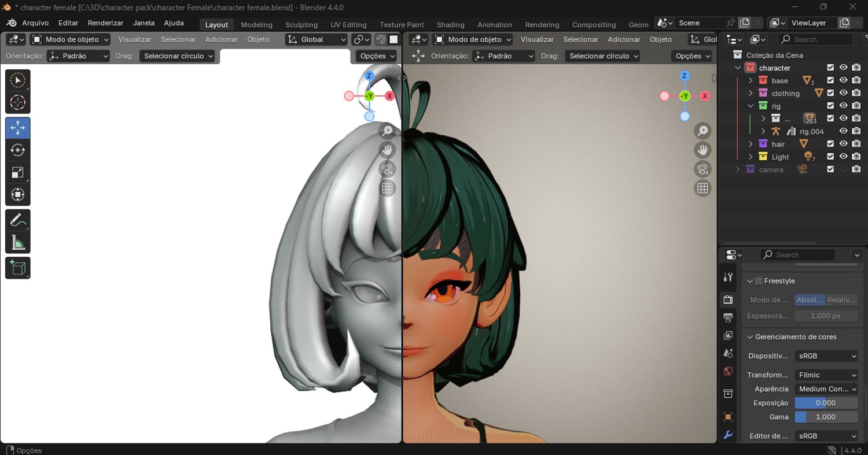The image size is (868, 455).
Task: Open the Object properties orange square tab
Action: tap(728, 417)
